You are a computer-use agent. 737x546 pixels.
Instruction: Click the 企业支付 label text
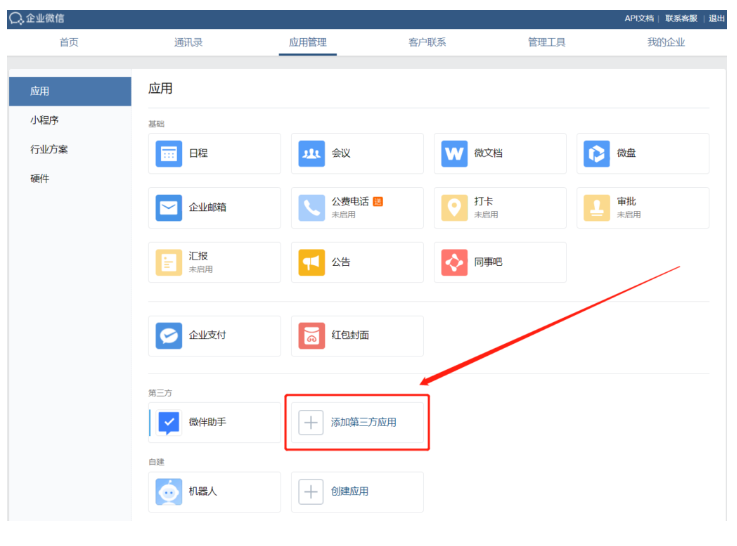click(x=208, y=335)
